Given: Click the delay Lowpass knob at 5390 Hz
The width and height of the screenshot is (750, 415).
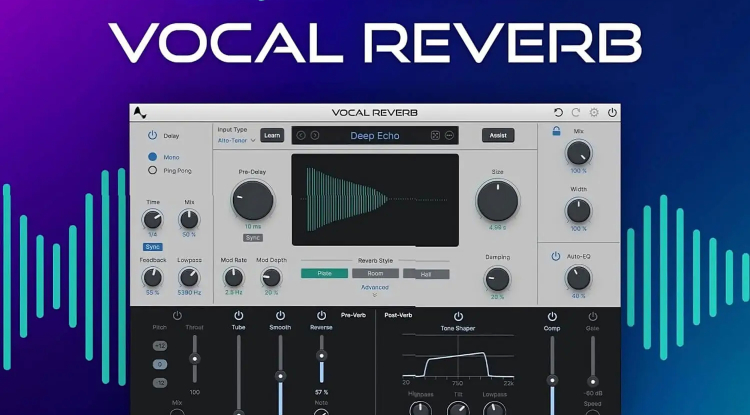Looking at the screenshot, I should pos(189,277).
